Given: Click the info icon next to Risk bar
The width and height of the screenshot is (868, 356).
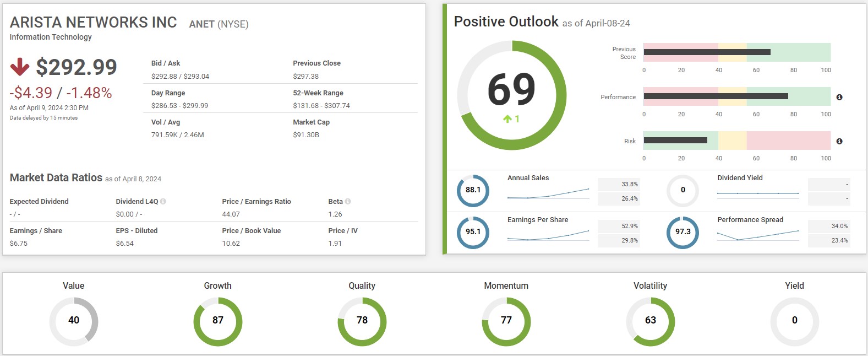Looking at the screenshot, I should 839,141.
